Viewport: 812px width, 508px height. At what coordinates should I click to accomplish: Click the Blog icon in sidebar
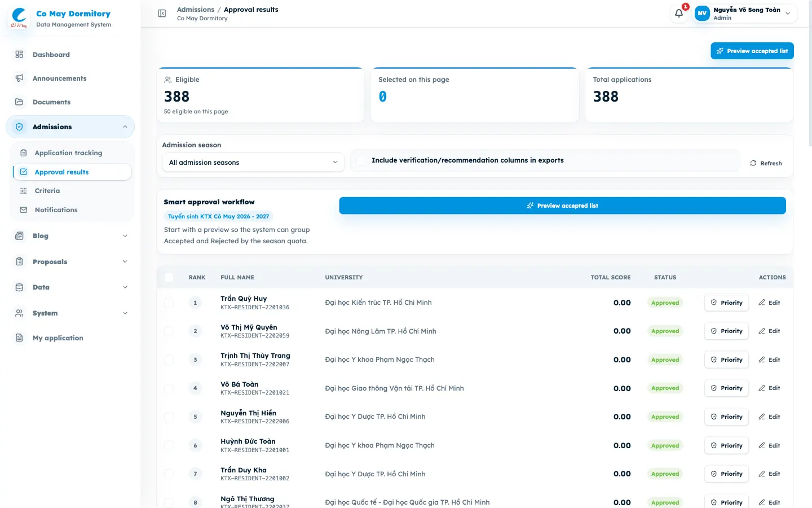[x=19, y=236]
